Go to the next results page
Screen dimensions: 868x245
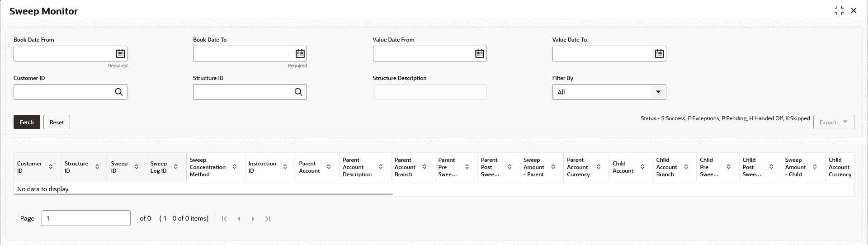(x=253, y=219)
